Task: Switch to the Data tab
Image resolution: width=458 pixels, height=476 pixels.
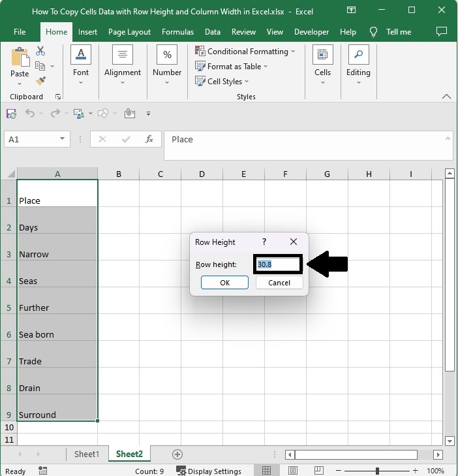Action: [213, 31]
